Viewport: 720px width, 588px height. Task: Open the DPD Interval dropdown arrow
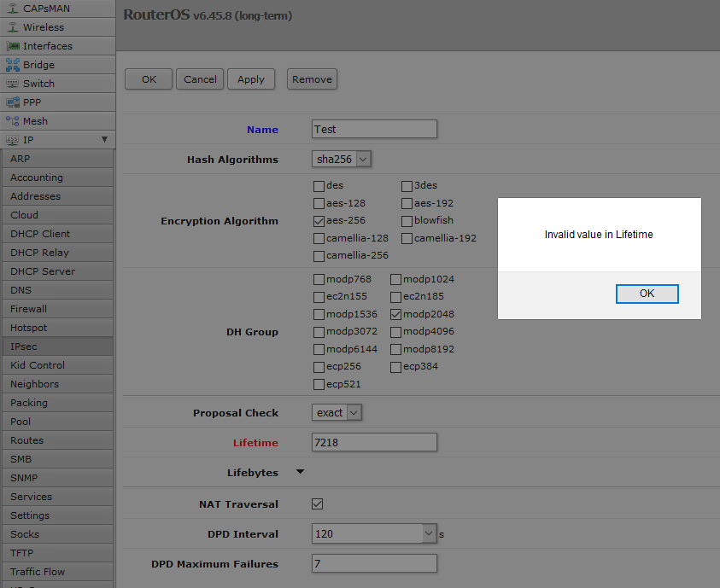click(x=429, y=533)
